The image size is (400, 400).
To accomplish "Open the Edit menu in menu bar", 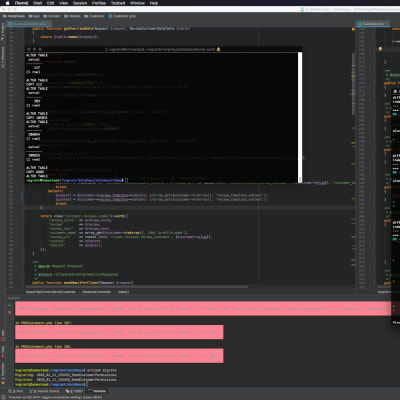I will [x=51, y=3].
